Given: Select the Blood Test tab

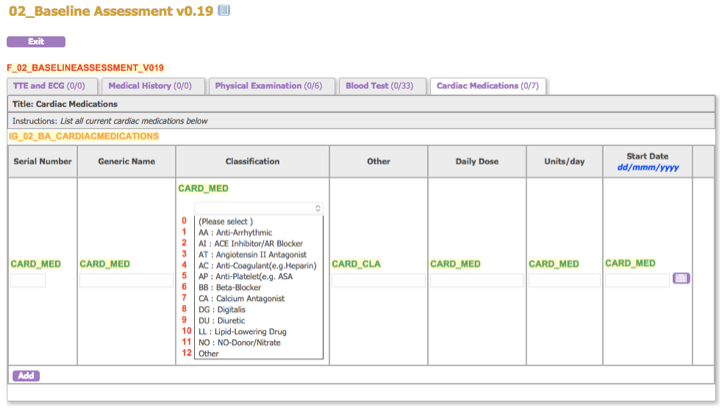Looking at the screenshot, I should point(379,86).
